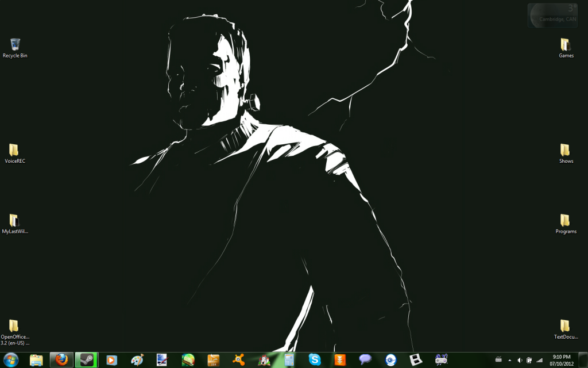Click the Cambridge weather gadget
Viewport: 588px width, 368px height.
point(552,15)
